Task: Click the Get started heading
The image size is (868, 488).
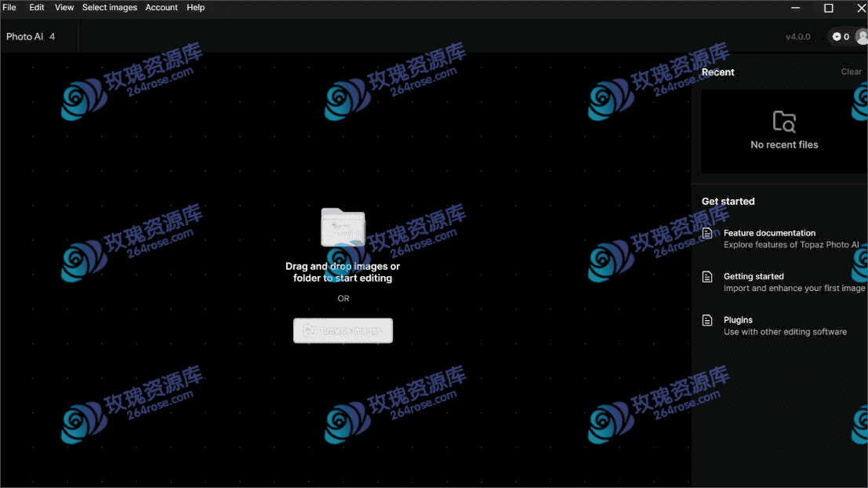Action: coord(728,201)
